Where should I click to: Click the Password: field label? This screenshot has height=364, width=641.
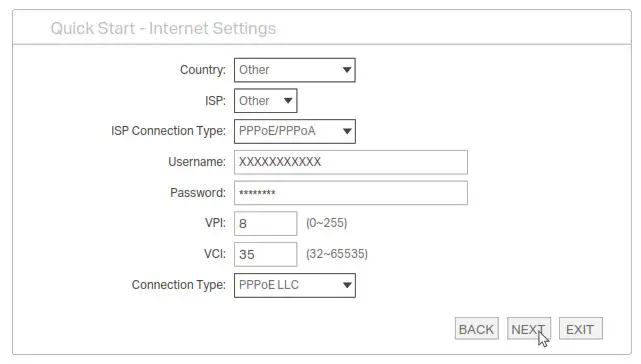[x=198, y=193]
